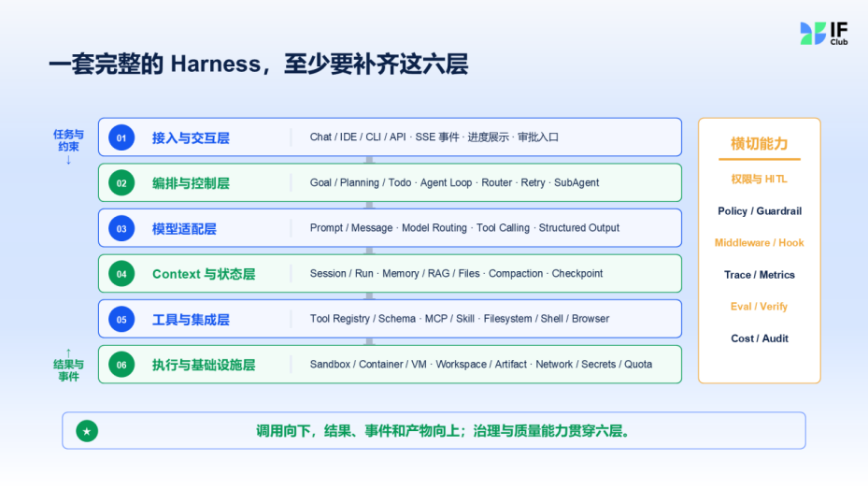Select the 执行与基础设施层 layer title
Viewport: 868px width, 489px height.
click(x=204, y=365)
